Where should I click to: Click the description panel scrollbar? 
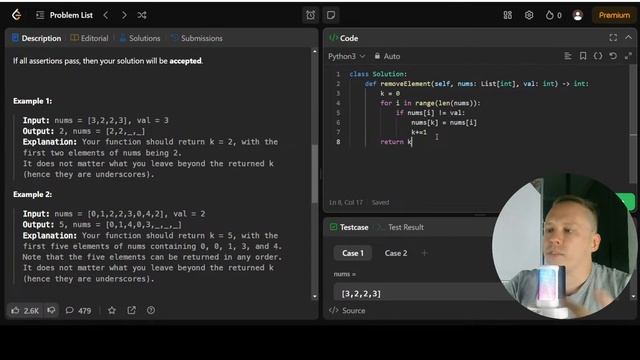(315, 173)
